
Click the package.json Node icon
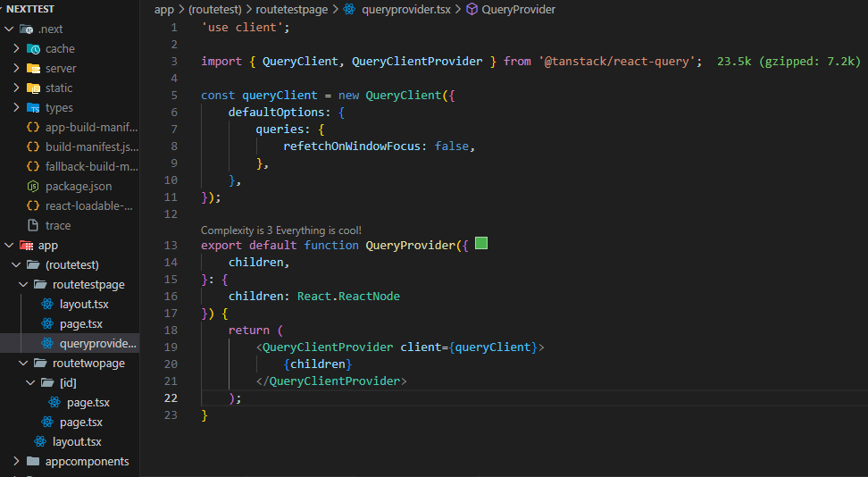[x=33, y=186]
